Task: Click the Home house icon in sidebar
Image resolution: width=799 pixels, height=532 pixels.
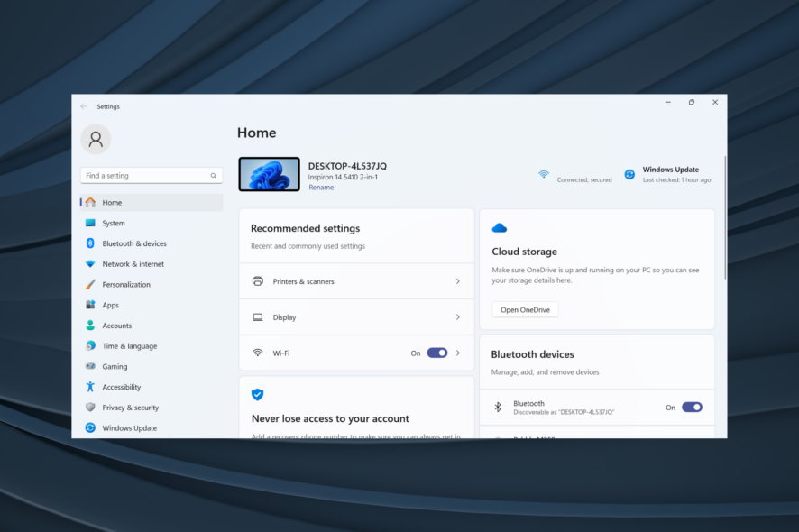Action: point(91,202)
